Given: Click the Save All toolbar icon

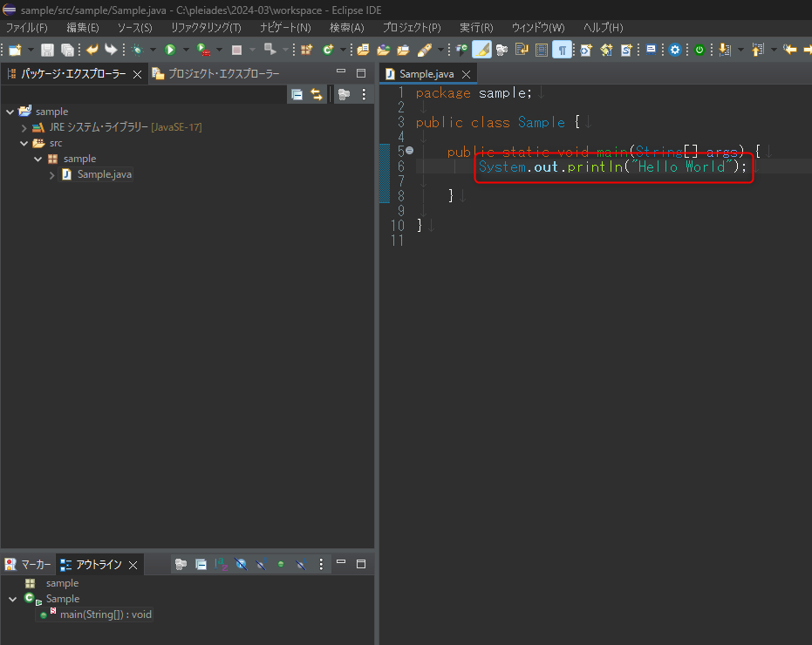Looking at the screenshot, I should click(67, 50).
